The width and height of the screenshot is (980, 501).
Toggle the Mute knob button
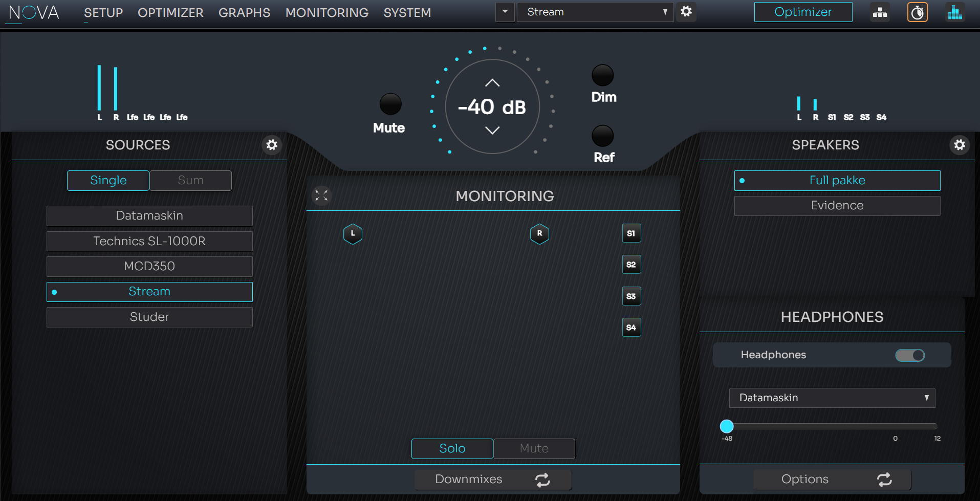point(390,104)
